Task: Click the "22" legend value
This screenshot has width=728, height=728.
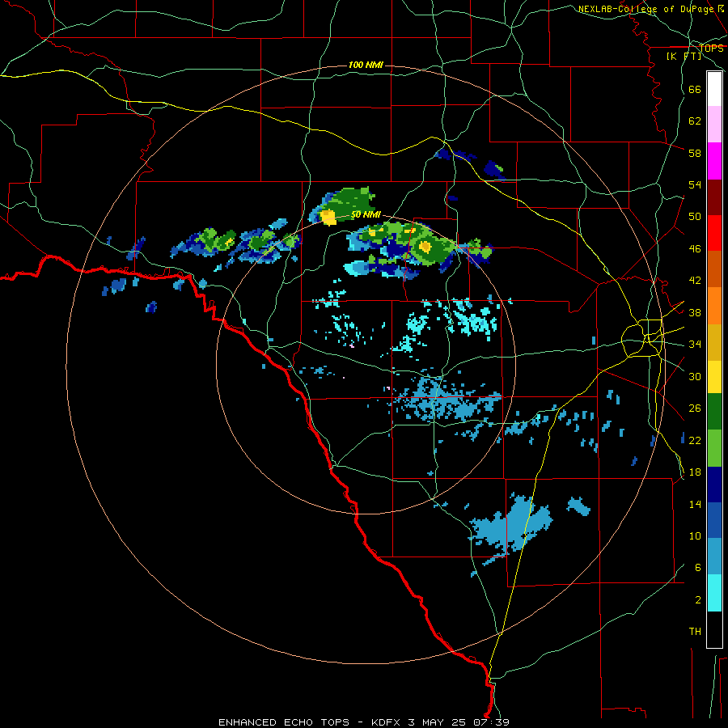Action: [695, 440]
